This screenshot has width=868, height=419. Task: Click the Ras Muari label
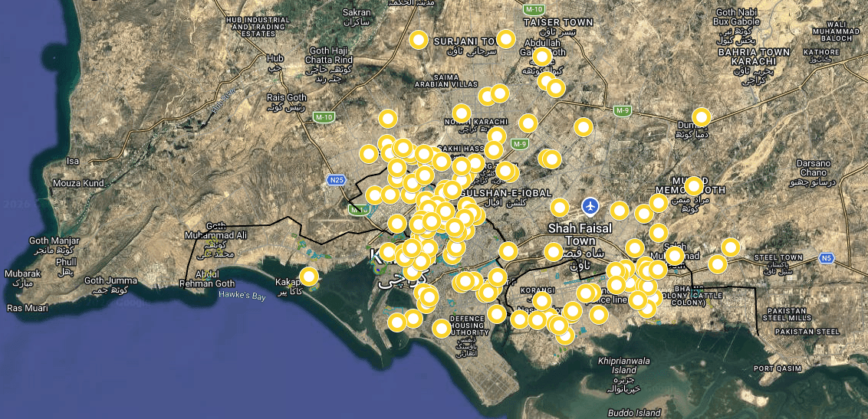(x=27, y=308)
